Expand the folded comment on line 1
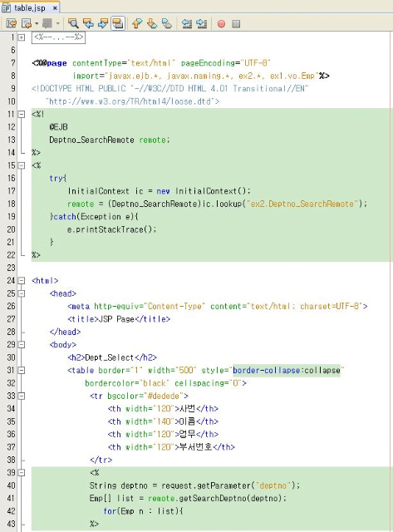 pyautogui.click(x=22, y=37)
